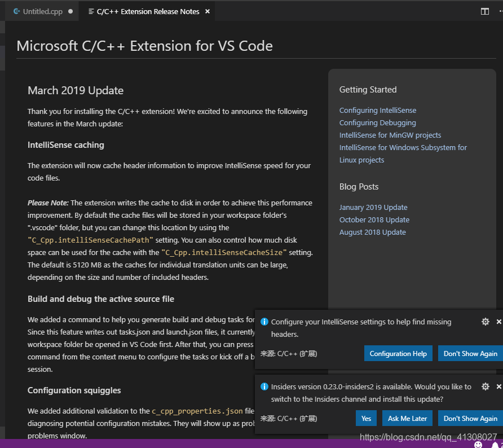Click info icon on IntelliSense notification

[264, 322]
